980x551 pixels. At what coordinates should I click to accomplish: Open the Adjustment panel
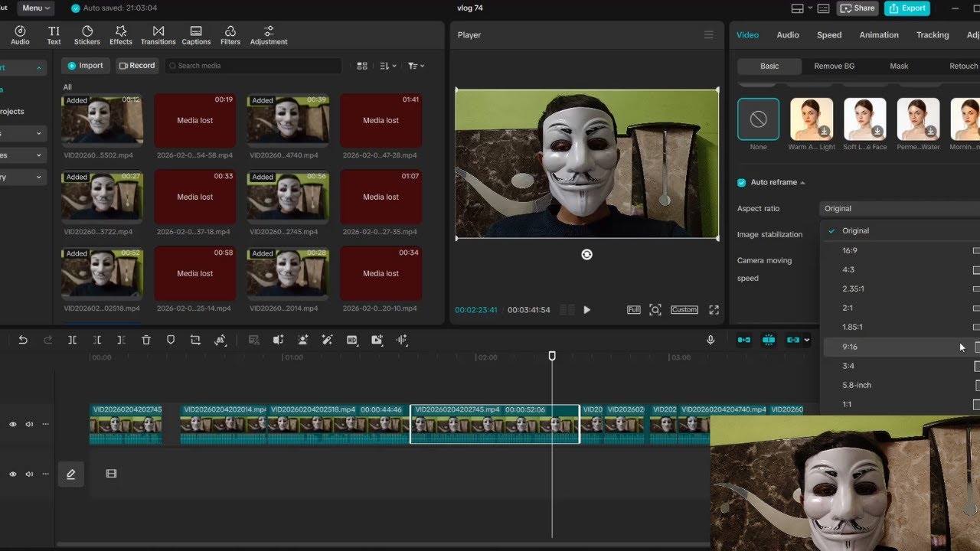[269, 35]
